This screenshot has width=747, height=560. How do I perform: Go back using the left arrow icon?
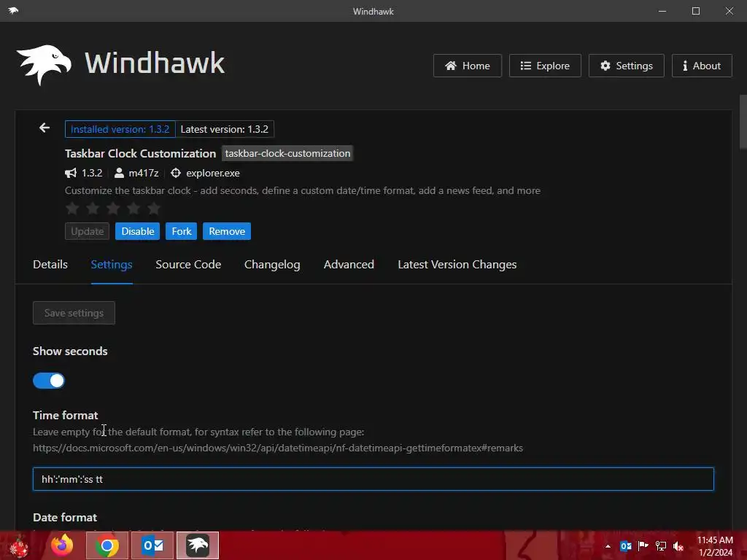pyautogui.click(x=44, y=128)
